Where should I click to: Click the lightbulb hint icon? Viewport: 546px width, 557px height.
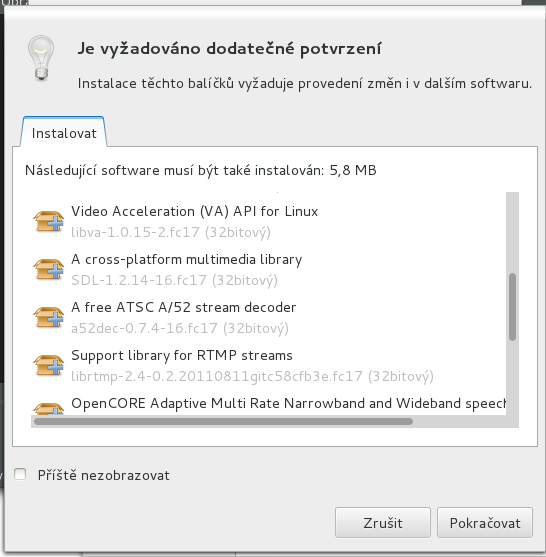41,58
